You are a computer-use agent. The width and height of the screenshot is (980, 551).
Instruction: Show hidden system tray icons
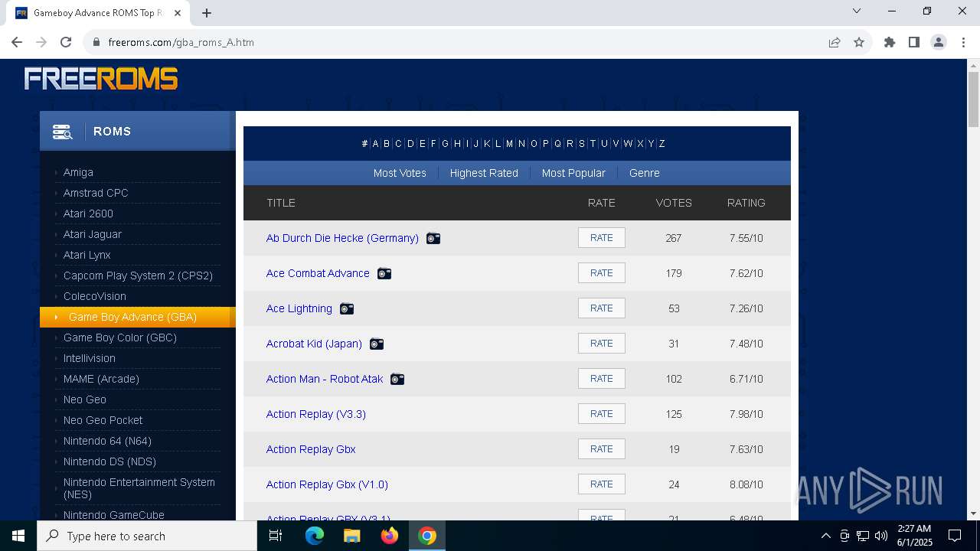point(825,536)
